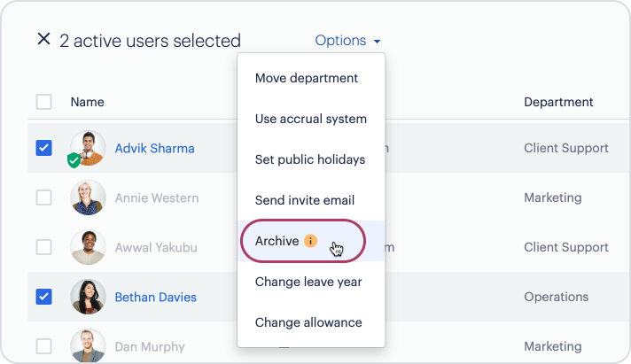Screen dimensions: 631x364
Task: Clear selection with the X icon
Action: coord(43,39)
